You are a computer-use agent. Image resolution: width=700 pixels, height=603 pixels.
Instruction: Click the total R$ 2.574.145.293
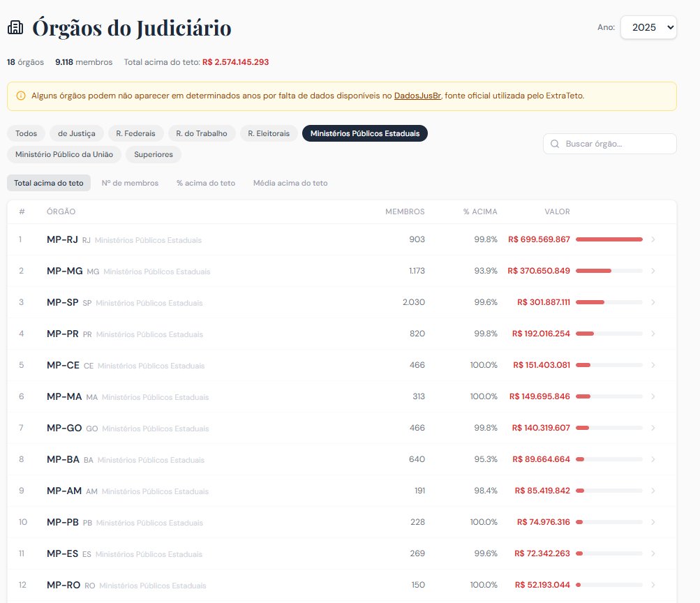point(236,62)
